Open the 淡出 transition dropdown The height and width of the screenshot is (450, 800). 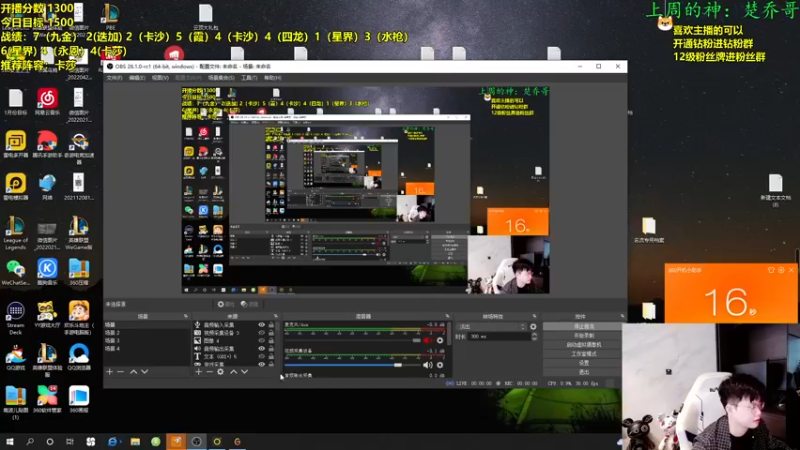coord(492,327)
